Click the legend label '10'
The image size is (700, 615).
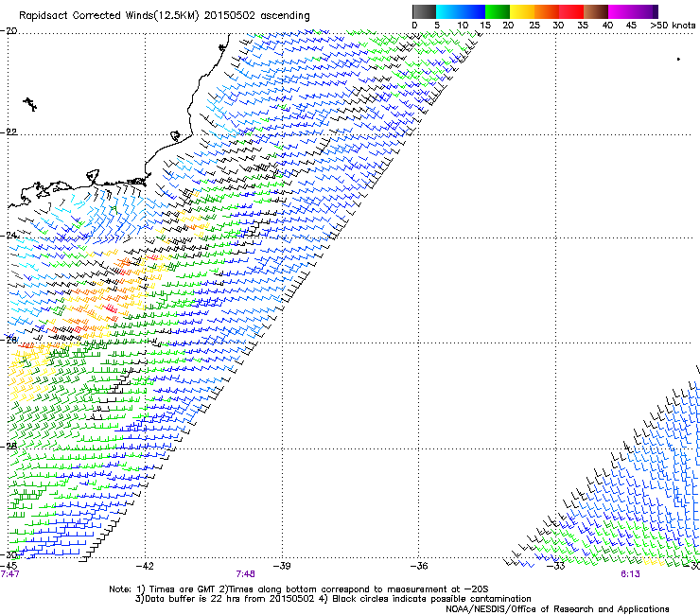(x=463, y=26)
